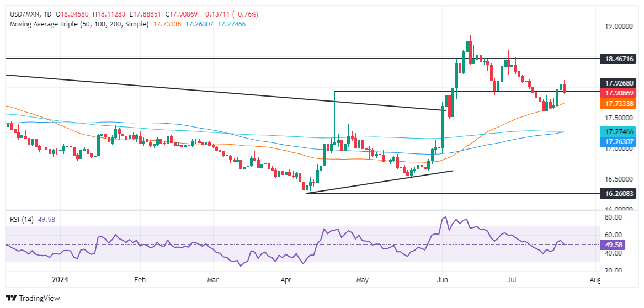644x308 pixels.
Task: Click the Aug label on time axis
Action: pos(595,280)
